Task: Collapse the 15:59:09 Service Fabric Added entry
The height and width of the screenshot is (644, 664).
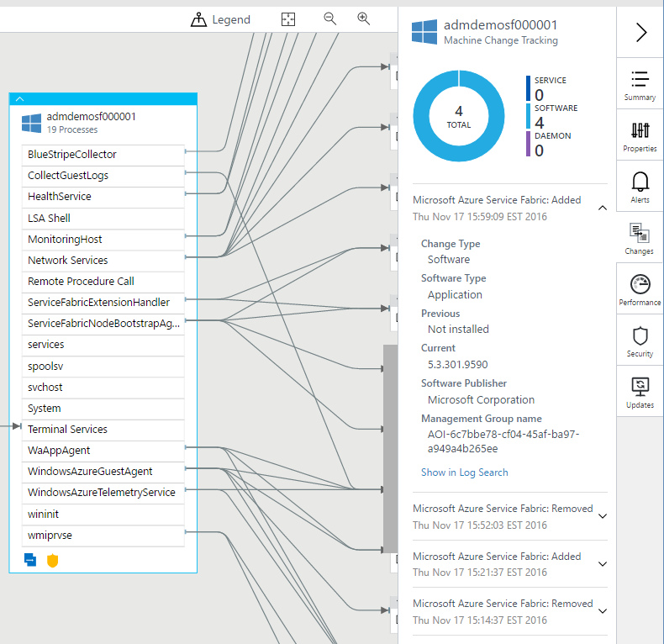Action: (x=602, y=208)
